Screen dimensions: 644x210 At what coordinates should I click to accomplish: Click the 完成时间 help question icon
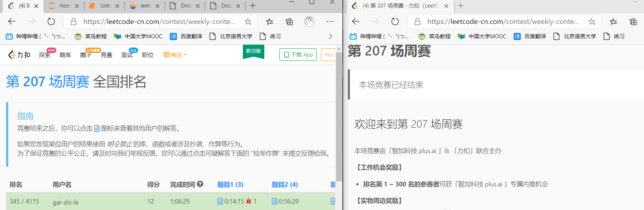200,184
